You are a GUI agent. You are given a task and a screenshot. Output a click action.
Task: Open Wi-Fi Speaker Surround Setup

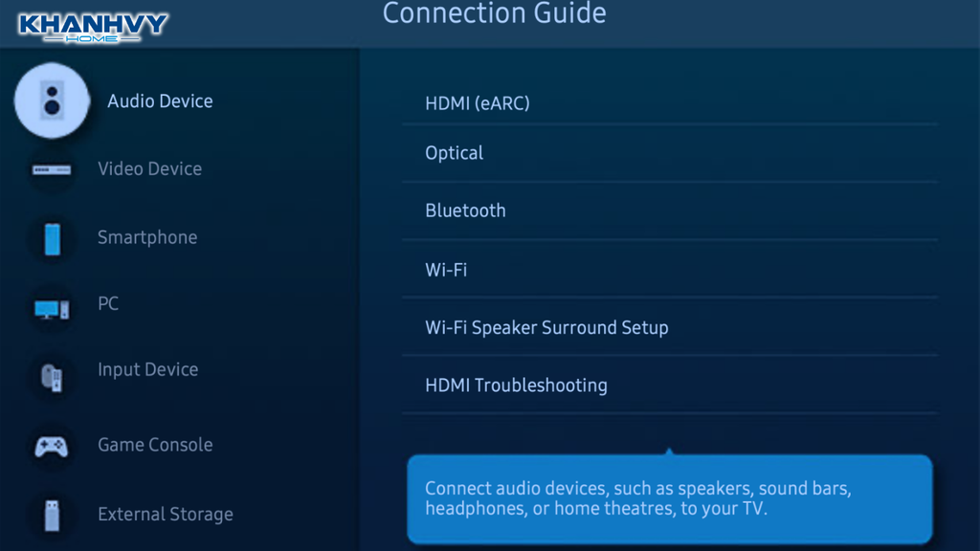point(546,327)
